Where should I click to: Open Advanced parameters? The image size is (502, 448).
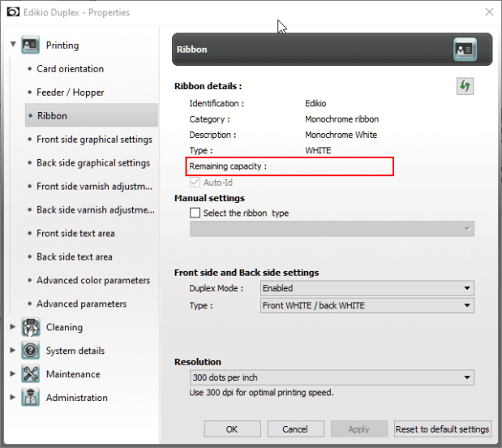pyautogui.click(x=82, y=304)
